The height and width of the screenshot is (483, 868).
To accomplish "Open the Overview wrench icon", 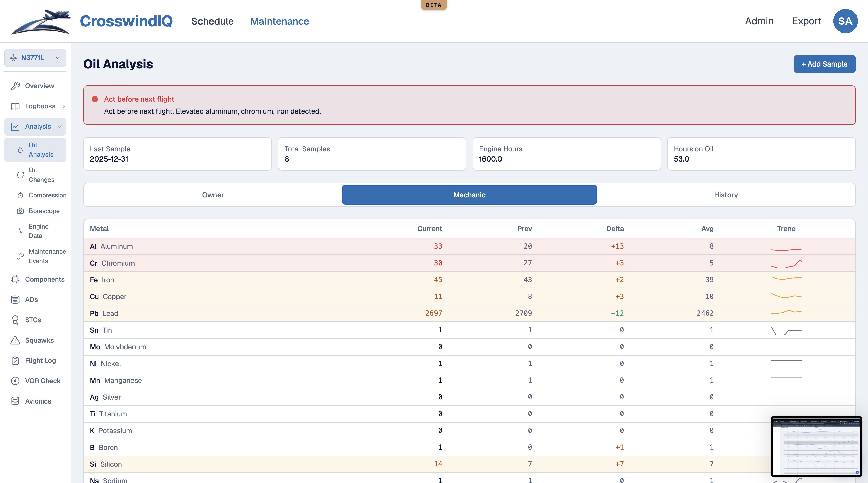I will tap(15, 86).
